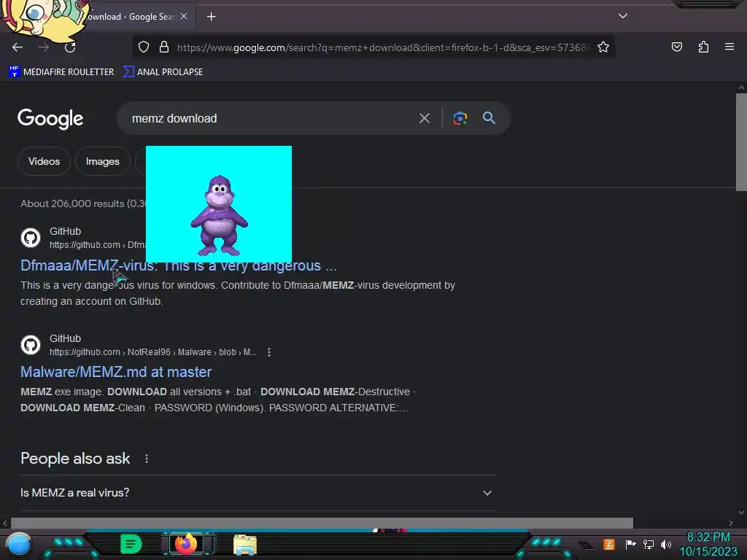The image size is (747, 560).
Task: View site security padlock info
Action: (x=164, y=47)
